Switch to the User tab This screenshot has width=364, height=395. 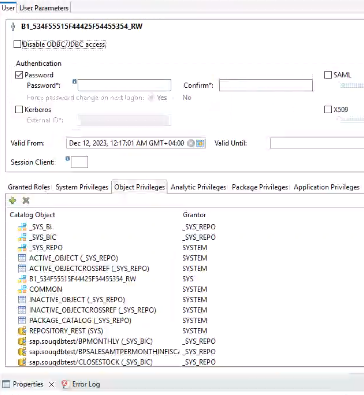[8, 8]
